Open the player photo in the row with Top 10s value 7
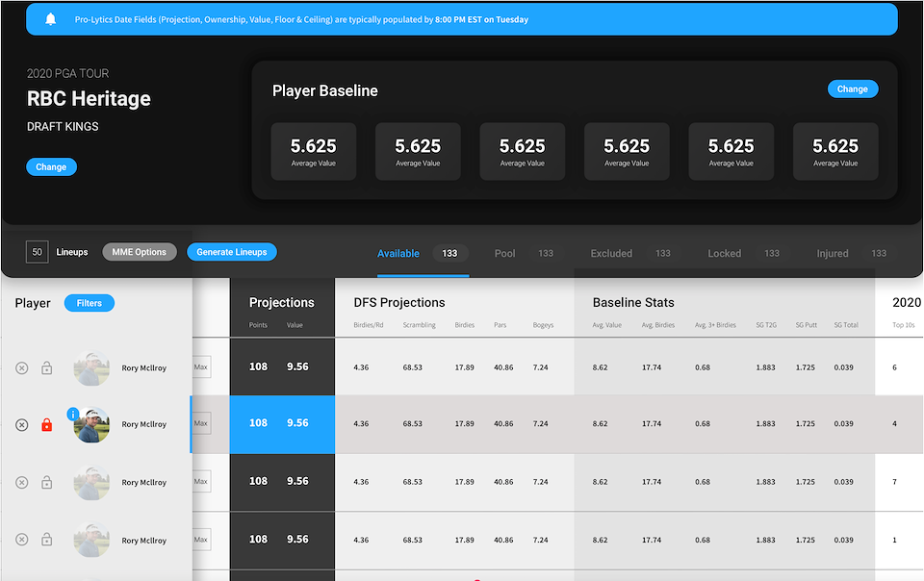This screenshot has height=581, width=924. [91, 482]
